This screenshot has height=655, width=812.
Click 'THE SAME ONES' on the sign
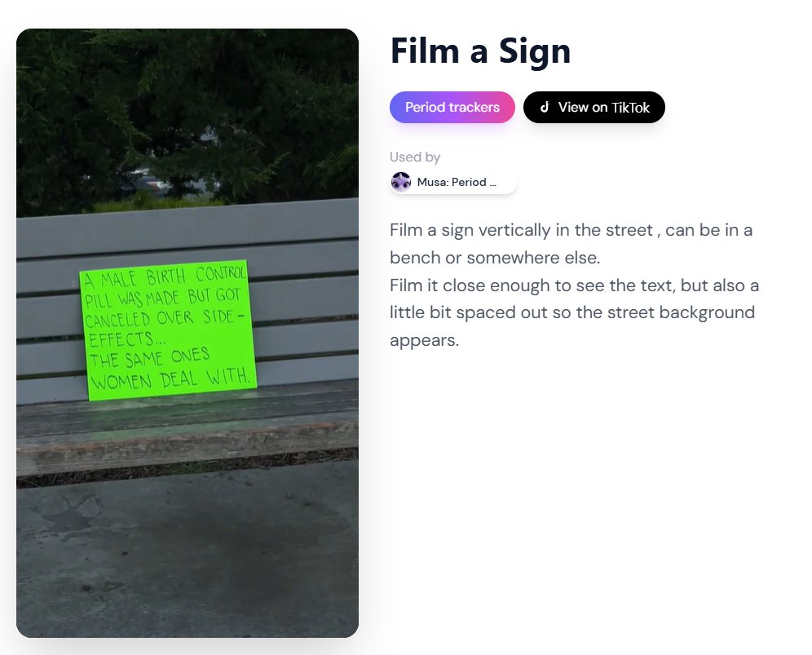[x=149, y=360]
